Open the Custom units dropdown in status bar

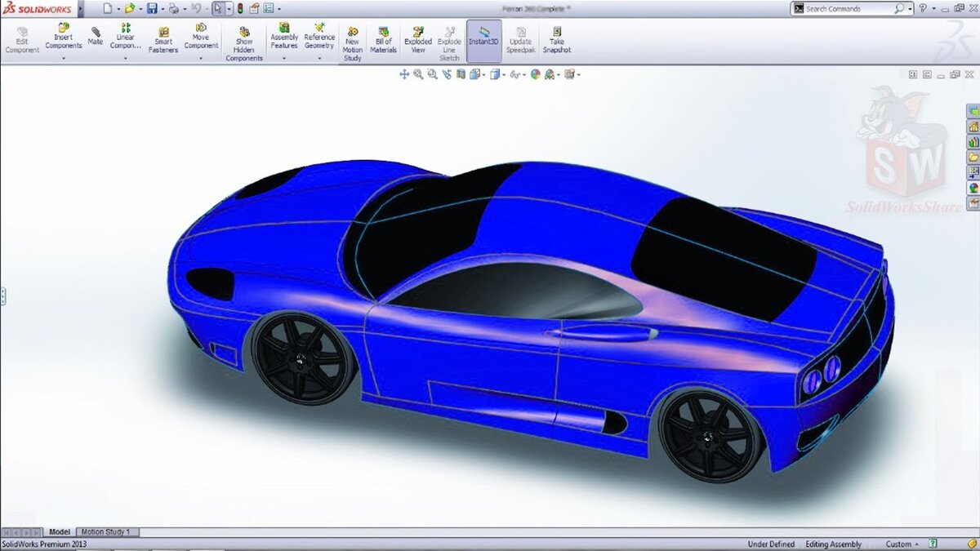pos(902,544)
